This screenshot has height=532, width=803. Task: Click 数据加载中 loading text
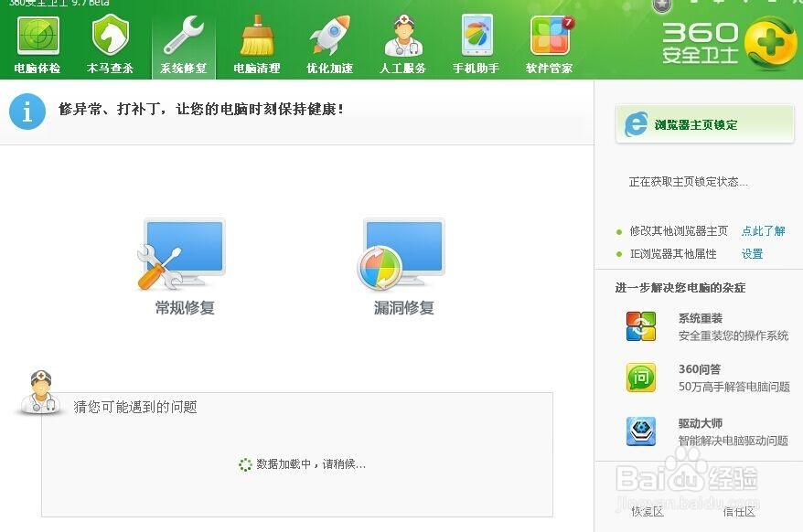(x=310, y=463)
